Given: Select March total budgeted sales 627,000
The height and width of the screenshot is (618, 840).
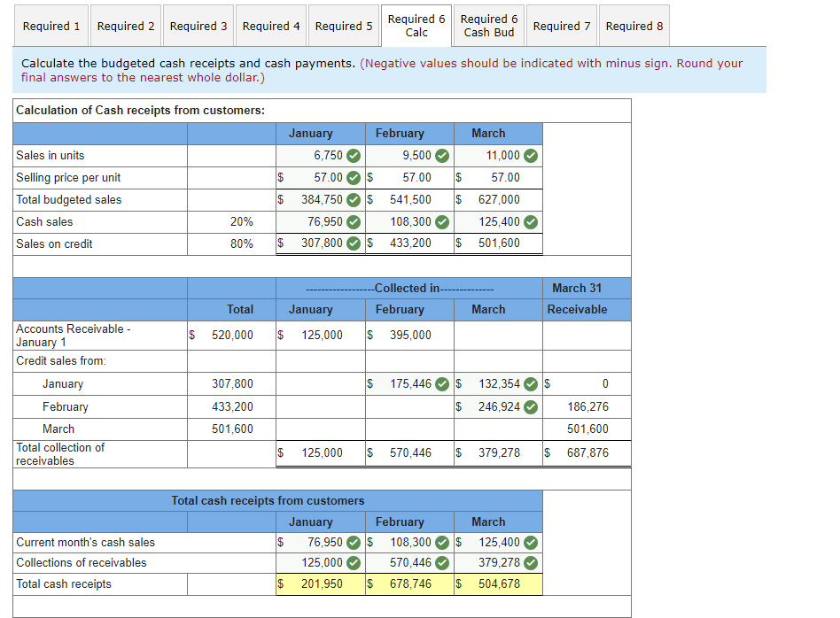Looking at the screenshot, I should click(x=498, y=199).
